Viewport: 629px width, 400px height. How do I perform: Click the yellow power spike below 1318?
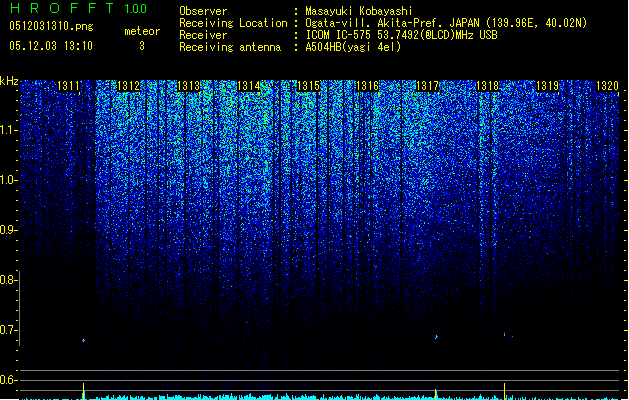505,391
